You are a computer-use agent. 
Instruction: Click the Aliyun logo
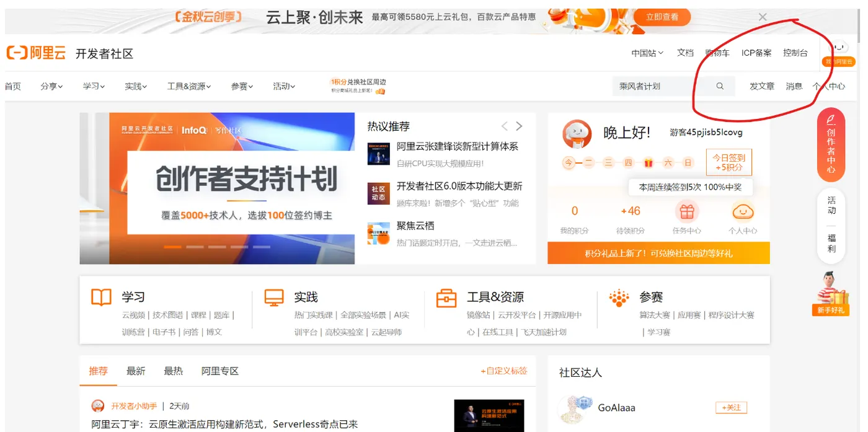(36, 53)
